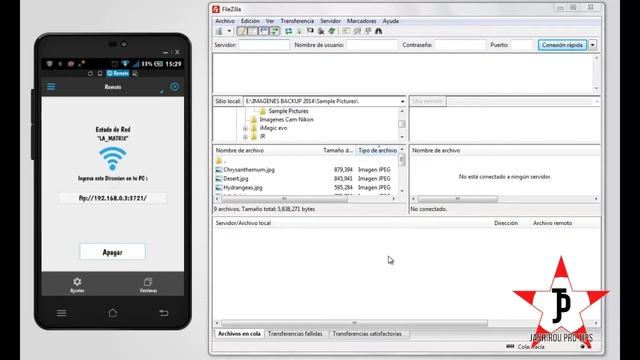This screenshot has height=360, width=640.
Task: Select the Desert.jpg file
Action: pyautogui.click(x=236, y=179)
